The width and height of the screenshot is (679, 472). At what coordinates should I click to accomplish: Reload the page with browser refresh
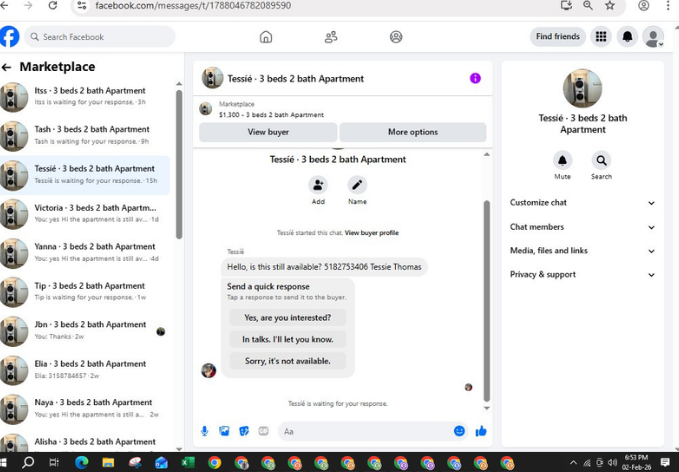pos(53,6)
